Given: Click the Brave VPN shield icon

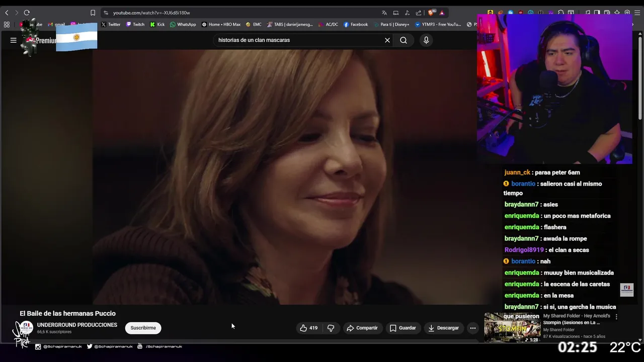Looking at the screenshot, I should tap(627, 13).
